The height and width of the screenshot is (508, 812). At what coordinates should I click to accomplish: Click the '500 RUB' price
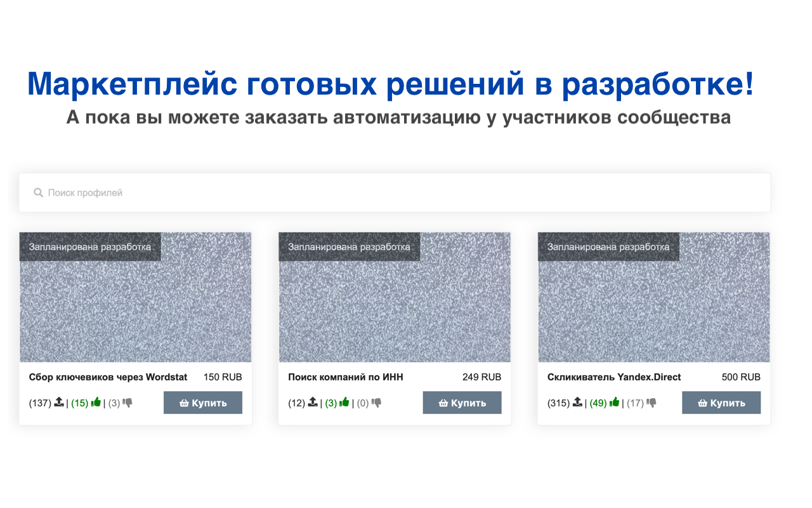coord(741,377)
